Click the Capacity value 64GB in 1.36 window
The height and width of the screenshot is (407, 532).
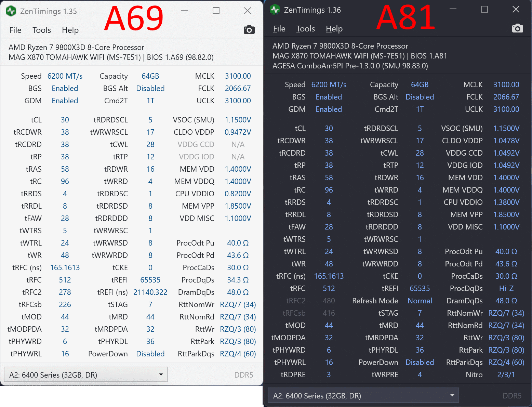[420, 84]
